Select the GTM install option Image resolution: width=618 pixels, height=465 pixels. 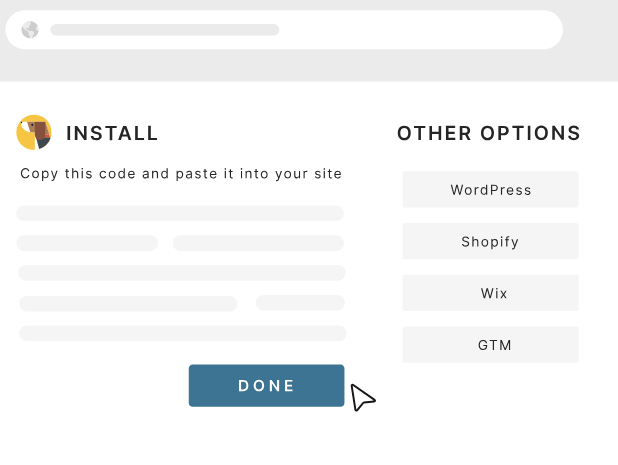click(490, 345)
